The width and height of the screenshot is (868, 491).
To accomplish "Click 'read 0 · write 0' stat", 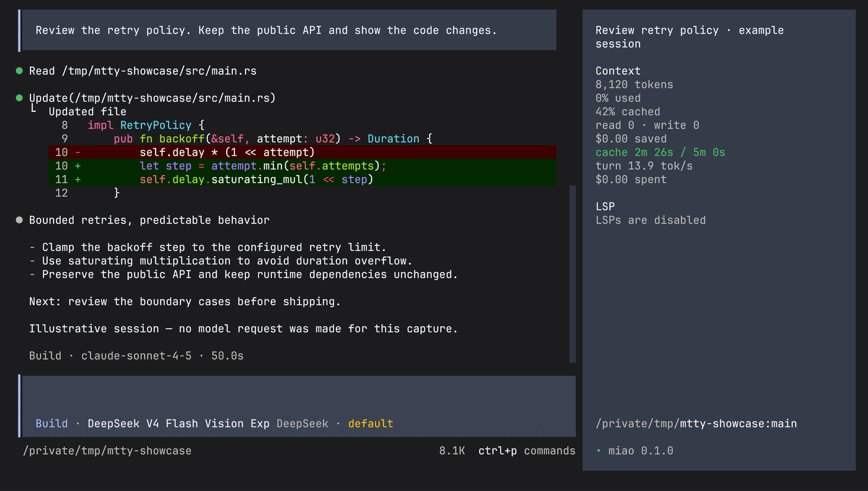I will click(x=647, y=125).
